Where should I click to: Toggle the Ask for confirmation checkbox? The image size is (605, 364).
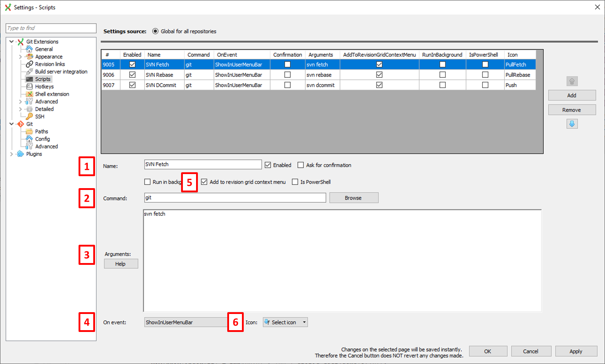click(300, 165)
